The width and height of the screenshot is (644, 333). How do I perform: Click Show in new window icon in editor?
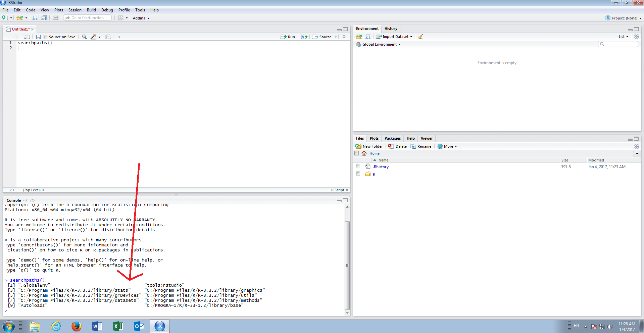coord(27,37)
